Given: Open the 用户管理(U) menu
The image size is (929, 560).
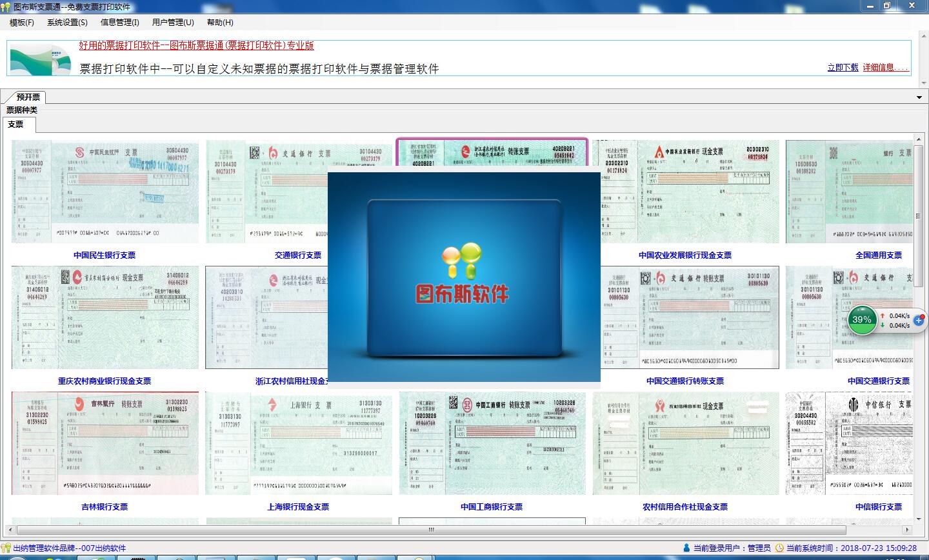Looking at the screenshot, I should pyautogui.click(x=173, y=23).
